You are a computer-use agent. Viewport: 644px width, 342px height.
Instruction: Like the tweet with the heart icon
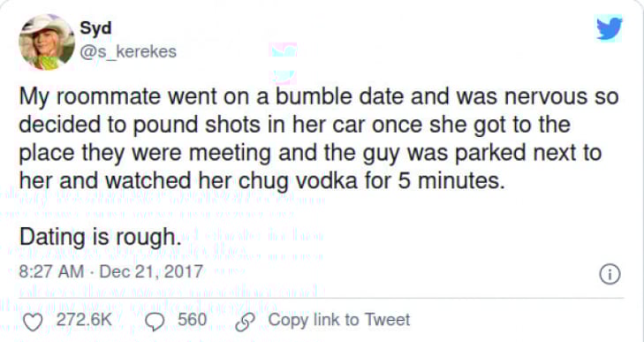click(x=33, y=322)
